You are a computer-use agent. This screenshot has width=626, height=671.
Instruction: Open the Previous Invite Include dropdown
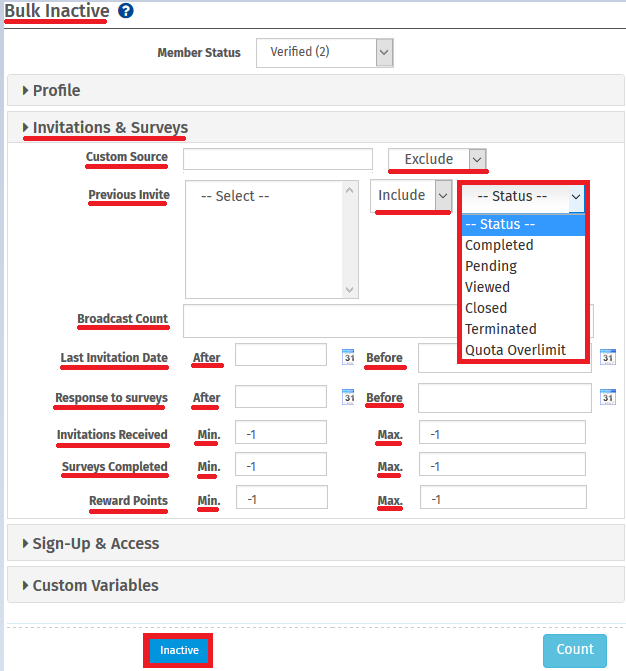(411, 196)
